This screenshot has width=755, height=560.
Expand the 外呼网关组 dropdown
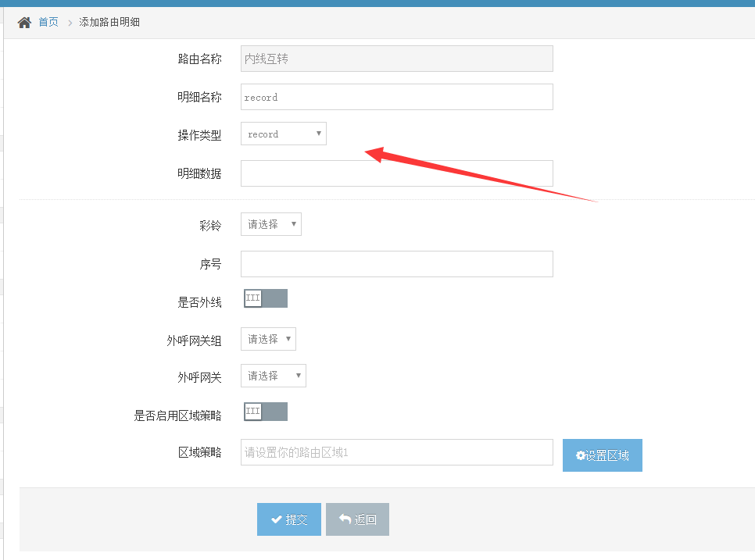pyautogui.click(x=268, y=339)
